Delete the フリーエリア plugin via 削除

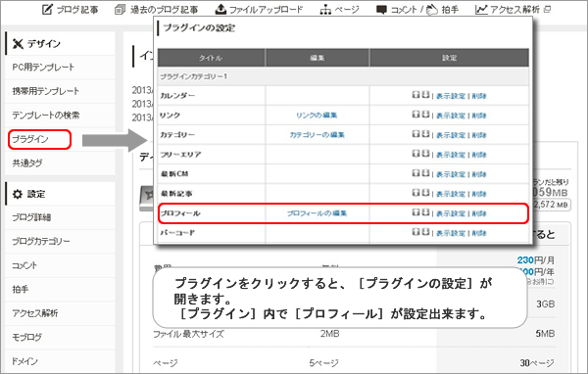tap(479, 155)
